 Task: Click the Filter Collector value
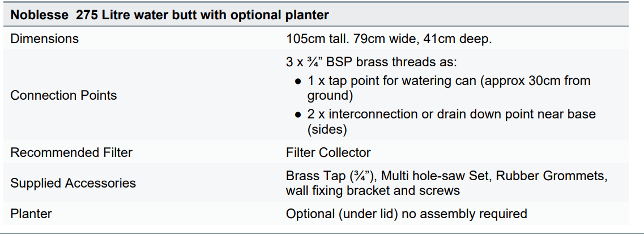coord(328,153)
